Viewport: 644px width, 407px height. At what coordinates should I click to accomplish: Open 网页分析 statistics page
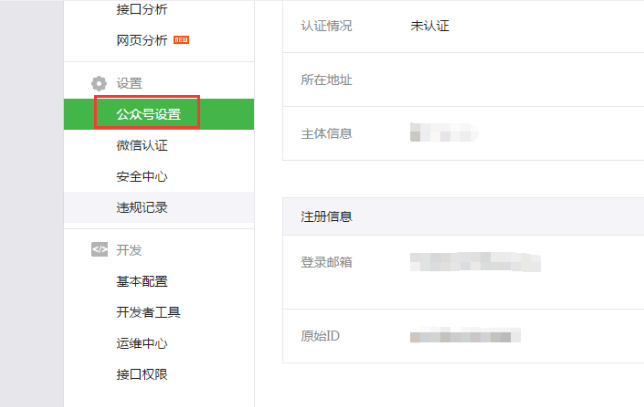142,40
